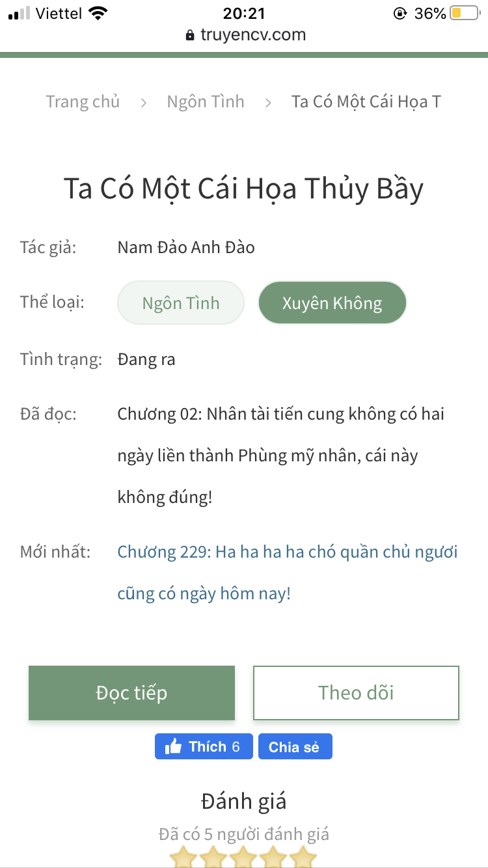Select the Xuyên Không genre tag
The width and height of the screenshot is (488, 868).
pyautogui.click(x=332, y=303)
